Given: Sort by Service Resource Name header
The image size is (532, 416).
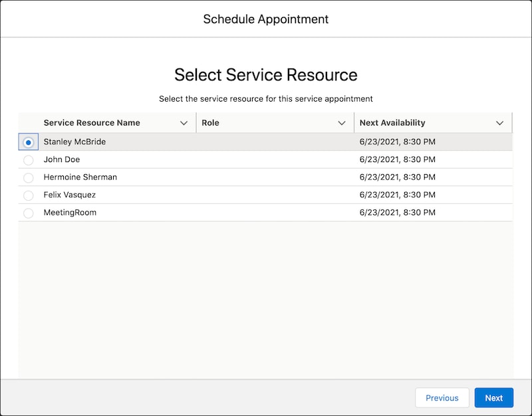Looking at the screenshot, I should coord(92,123).
